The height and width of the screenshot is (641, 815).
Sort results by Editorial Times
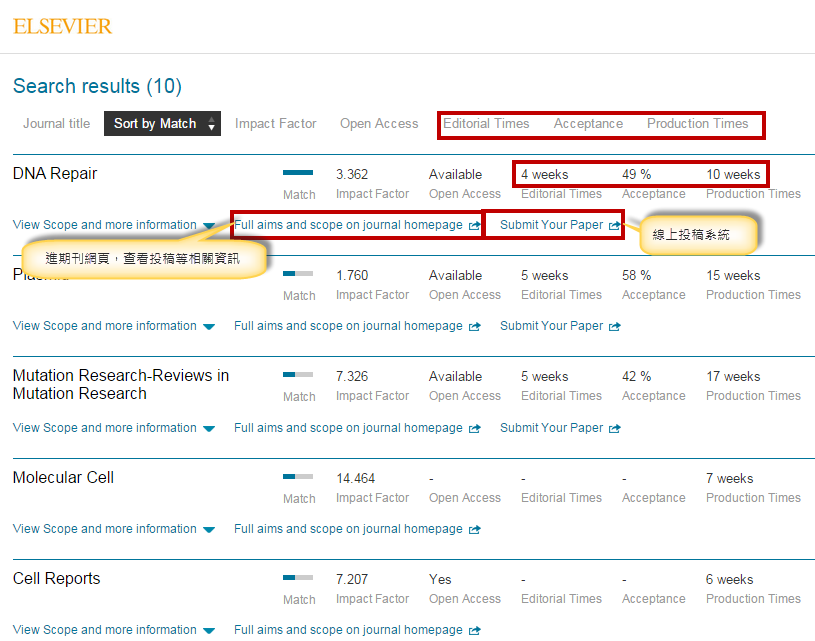(x=486, y=124)
